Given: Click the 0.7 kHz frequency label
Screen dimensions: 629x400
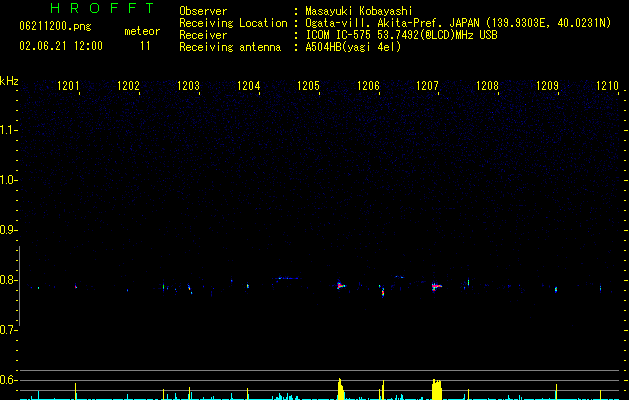Looking at the screenshot, I should (8, 330).
